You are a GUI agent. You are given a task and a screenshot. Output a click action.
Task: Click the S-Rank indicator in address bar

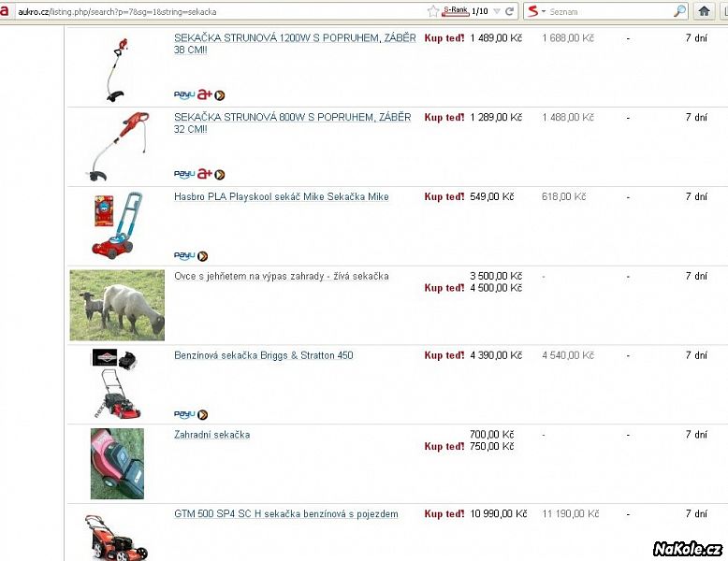pos(456,11)
